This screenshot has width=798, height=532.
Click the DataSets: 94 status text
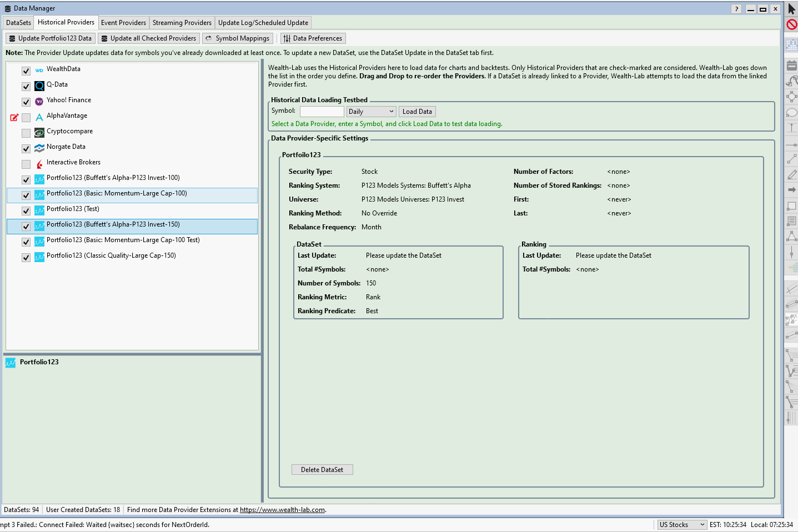(x=22, y=510)
